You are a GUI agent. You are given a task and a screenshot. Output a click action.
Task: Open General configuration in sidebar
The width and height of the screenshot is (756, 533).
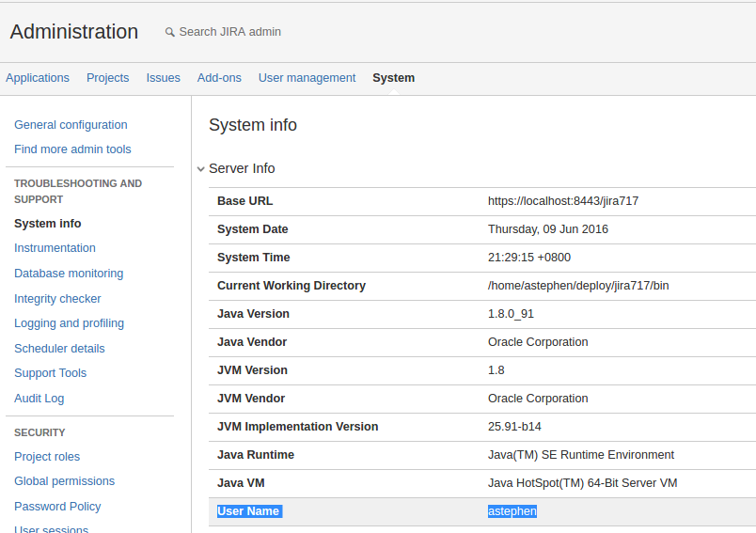coord(71,125)
